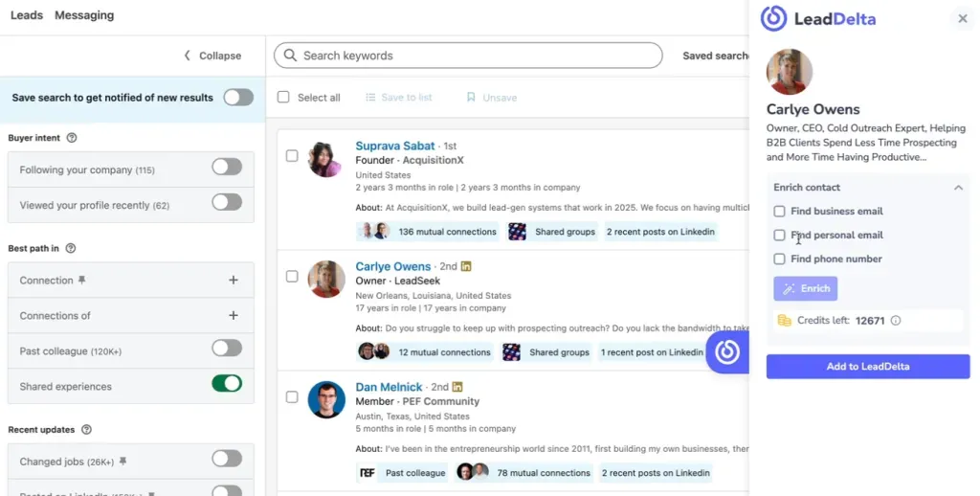Click Suprava Sabat's profile photo
980x496 pixels.
click(325, 159)
